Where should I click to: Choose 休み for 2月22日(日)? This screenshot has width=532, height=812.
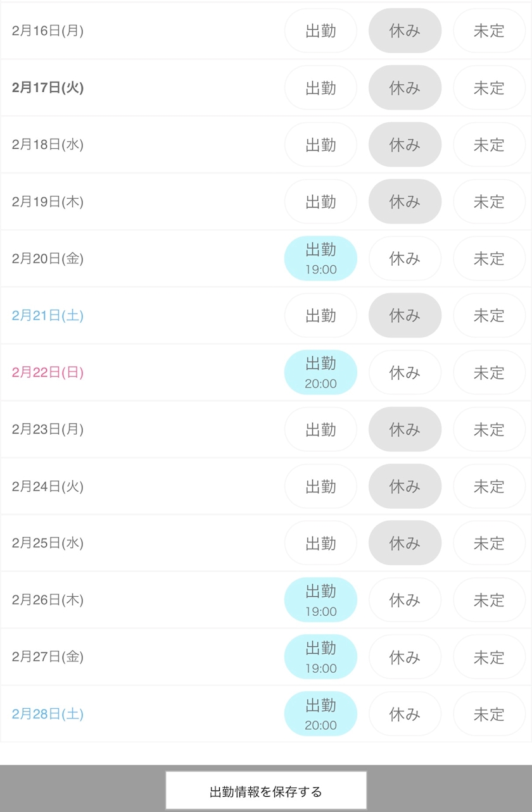405,372
